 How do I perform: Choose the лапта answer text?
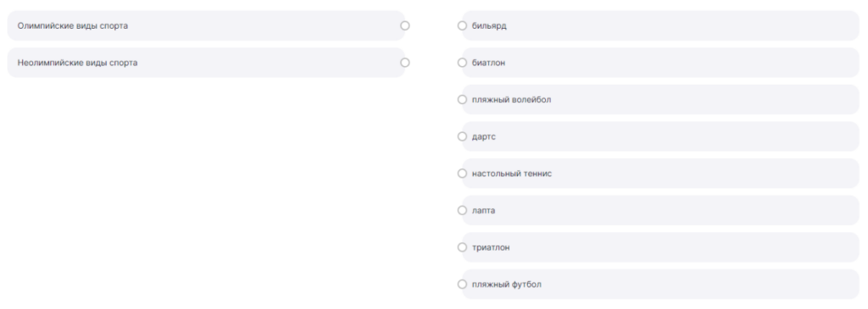point(483,211)
